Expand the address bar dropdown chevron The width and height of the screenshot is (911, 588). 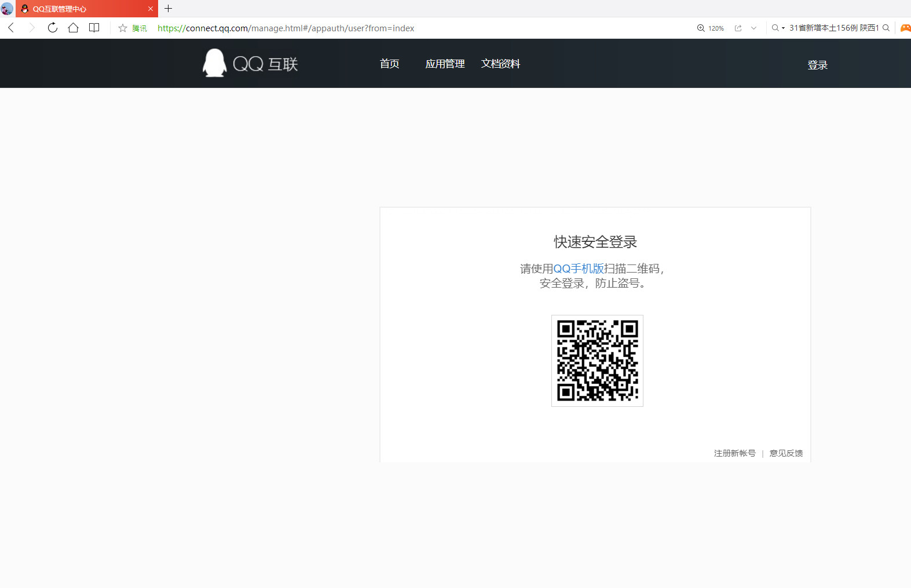pyautogui.click(x=753, y=28)
